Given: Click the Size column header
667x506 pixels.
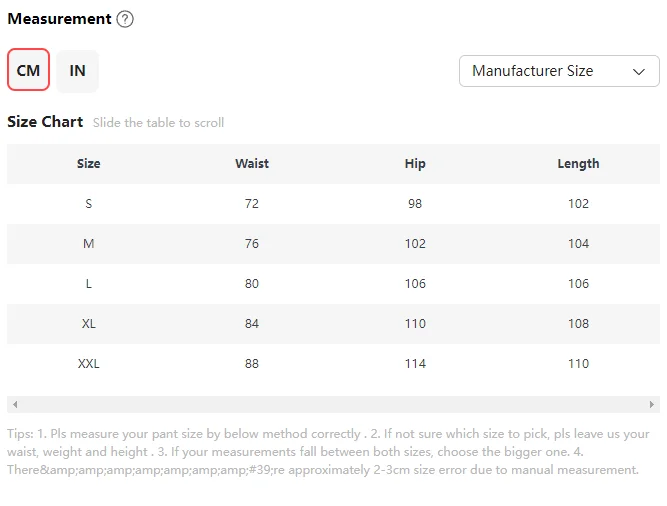Looking at the screenshot, I should pyautogui.click(x=88, y=164).
